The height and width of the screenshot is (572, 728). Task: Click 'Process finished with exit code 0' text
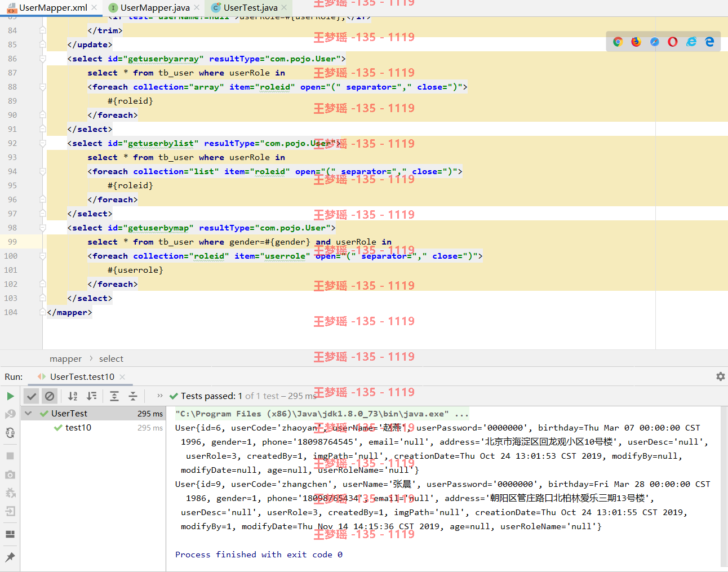259,555
